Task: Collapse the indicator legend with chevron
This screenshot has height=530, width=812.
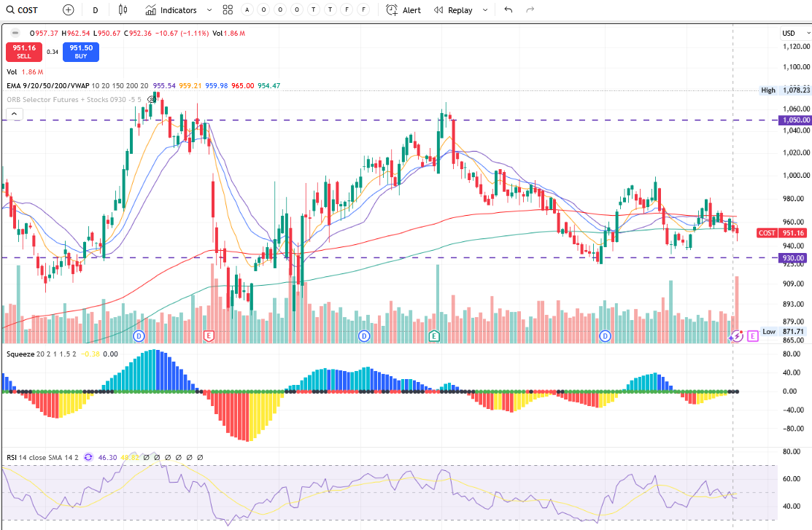Action: tap(14, 114)
